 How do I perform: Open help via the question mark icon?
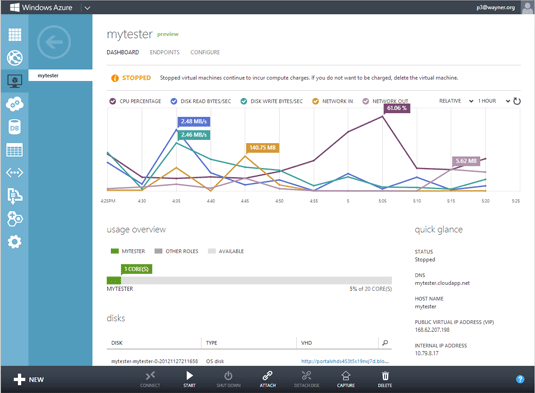(x=520, y=379)
